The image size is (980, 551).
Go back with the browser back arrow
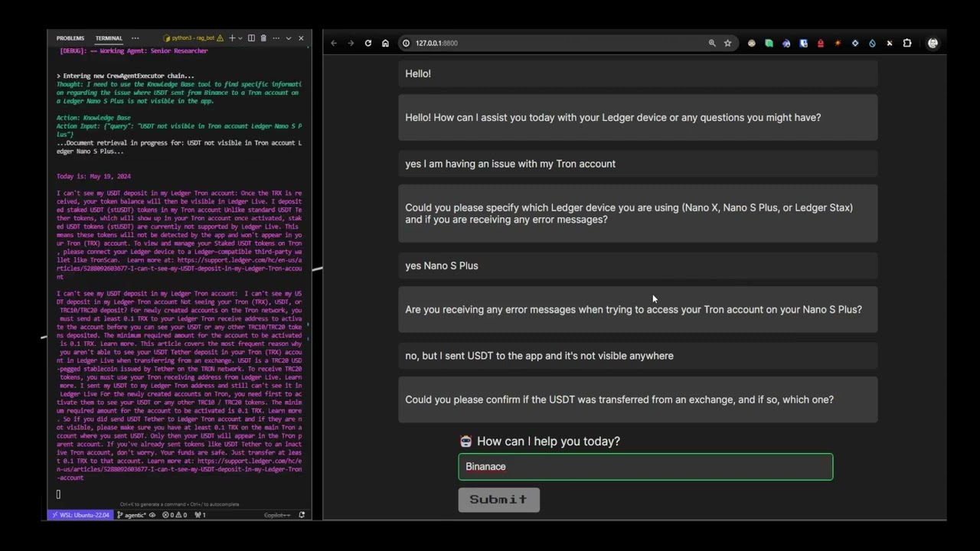334,44
